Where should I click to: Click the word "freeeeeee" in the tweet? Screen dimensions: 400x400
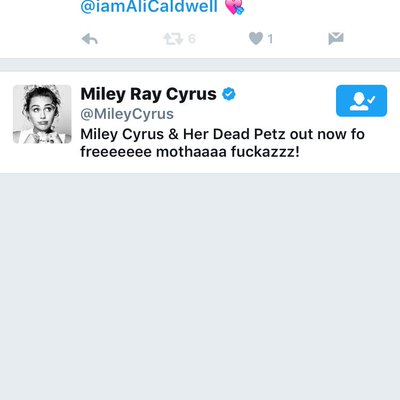(x=116, y=152)
